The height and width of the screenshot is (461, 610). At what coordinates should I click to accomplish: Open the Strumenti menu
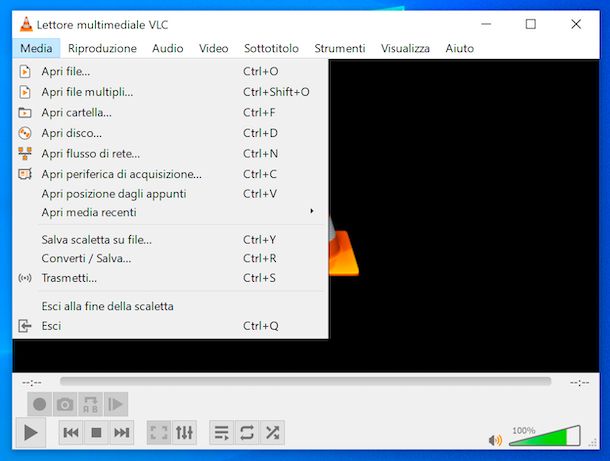pos(340,48)
